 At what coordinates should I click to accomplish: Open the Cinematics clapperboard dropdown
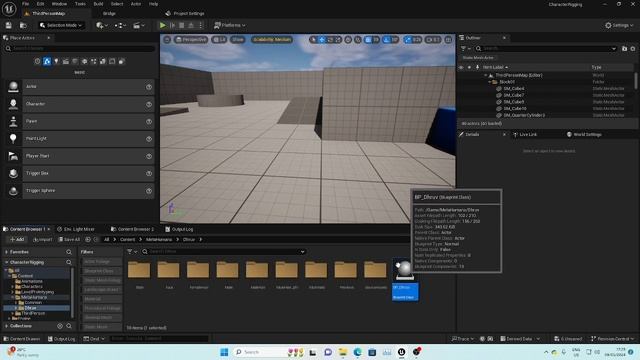coord(139,25)
